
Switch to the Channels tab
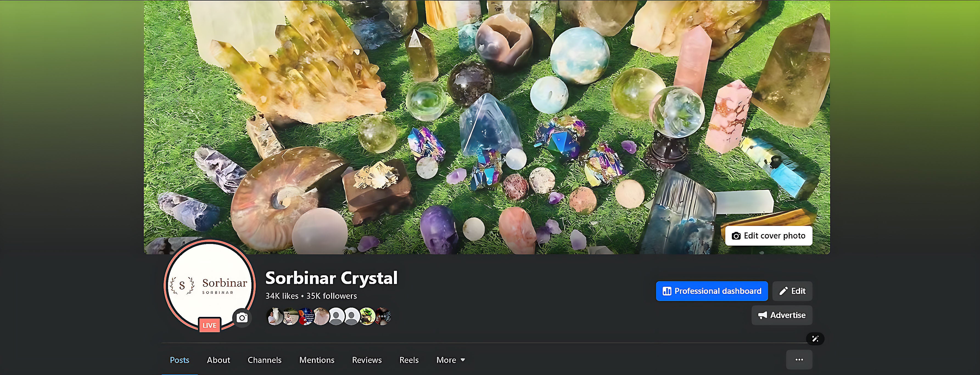pos(264,360)
